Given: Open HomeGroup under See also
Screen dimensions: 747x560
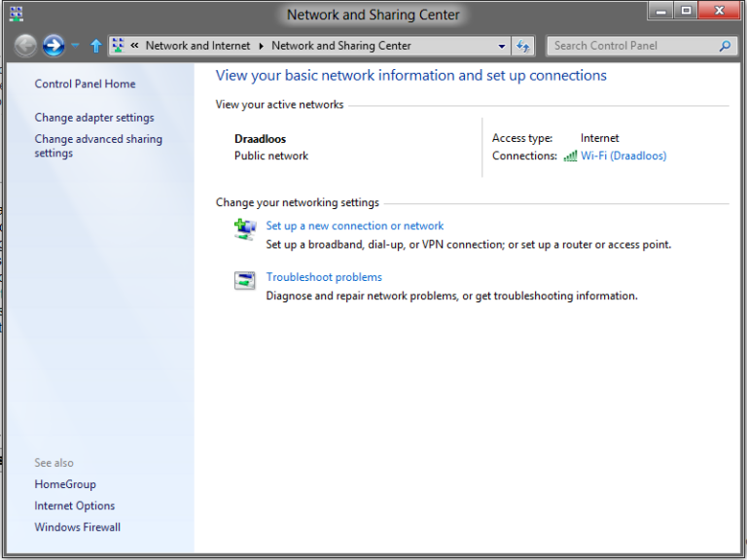Looking at the screenshot, I should 65,484.
